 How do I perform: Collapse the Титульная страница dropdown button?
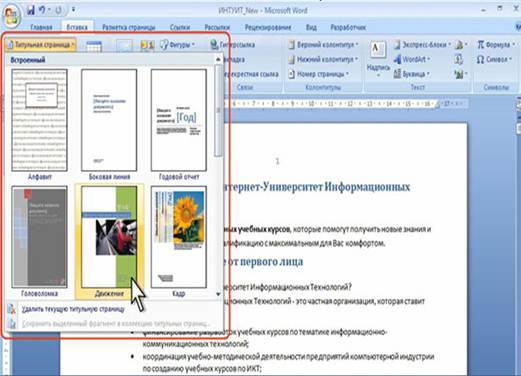point(41,45)
